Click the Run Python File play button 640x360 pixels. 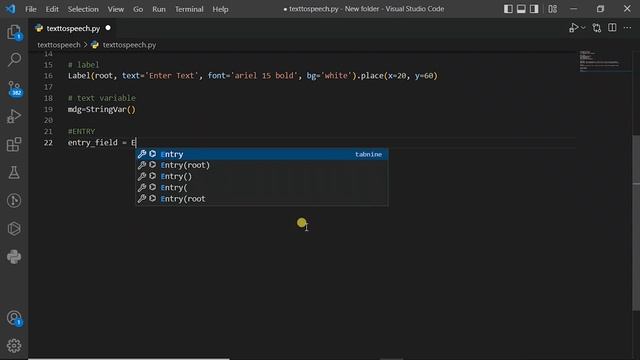(573, 28)
